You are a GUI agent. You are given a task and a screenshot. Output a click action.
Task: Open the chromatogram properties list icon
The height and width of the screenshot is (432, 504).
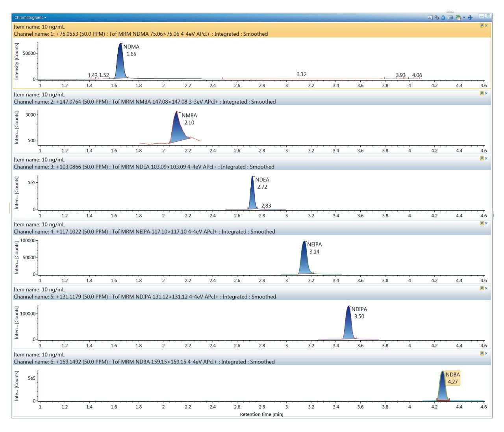(430, 17)
